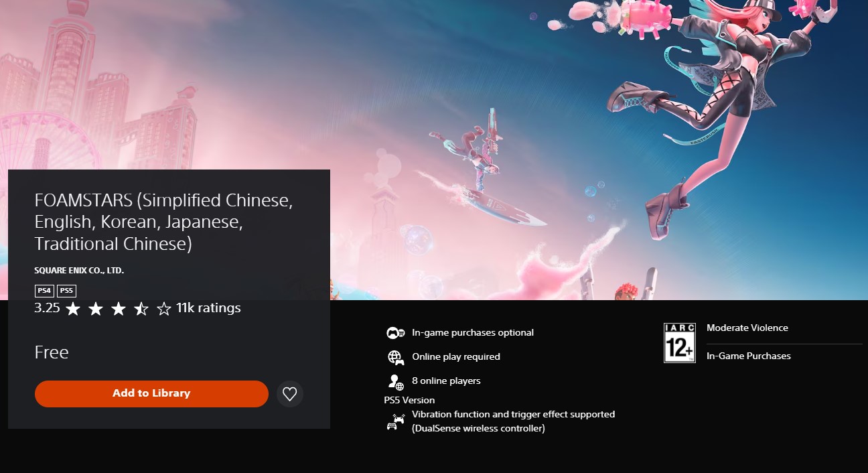Click the surfing character in hero artwork
868x473 pixels.
(x=480, y=167)
